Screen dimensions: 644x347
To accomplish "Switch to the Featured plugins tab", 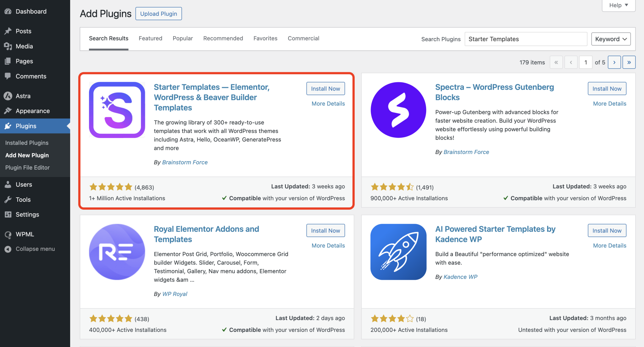I will pos(150,38).
